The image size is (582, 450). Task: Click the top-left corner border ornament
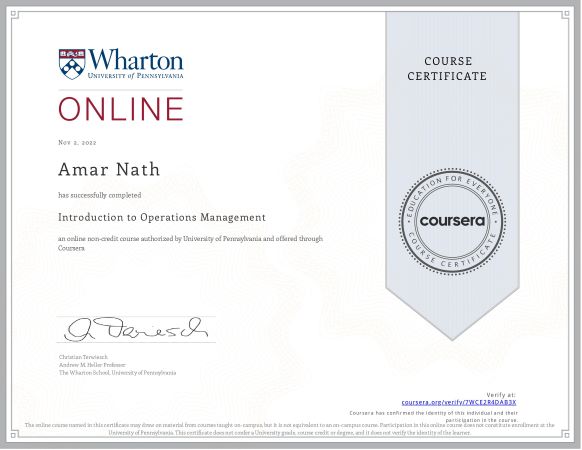click(14, 14)
